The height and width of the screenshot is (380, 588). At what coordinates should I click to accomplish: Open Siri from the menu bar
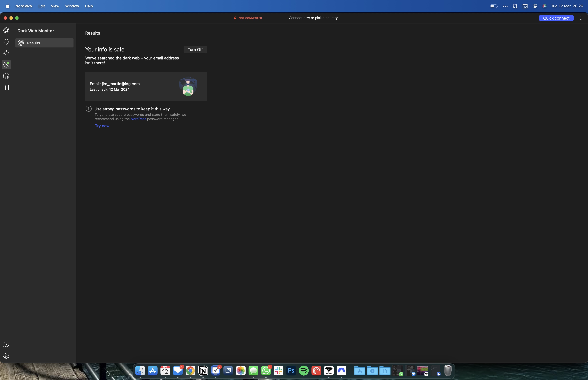(x=545, y=6)
